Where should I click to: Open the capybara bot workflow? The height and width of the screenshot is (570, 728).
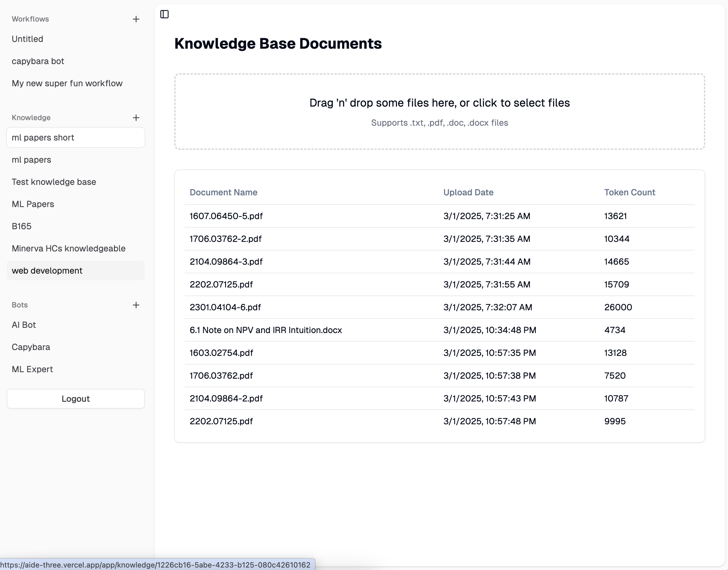38,61
